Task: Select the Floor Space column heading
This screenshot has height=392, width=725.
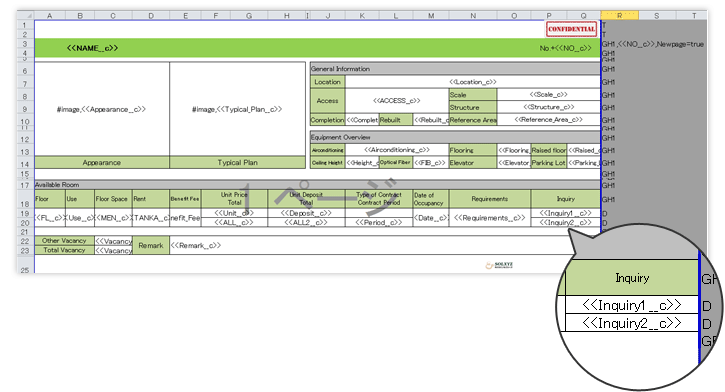Action: click(113, 199)
